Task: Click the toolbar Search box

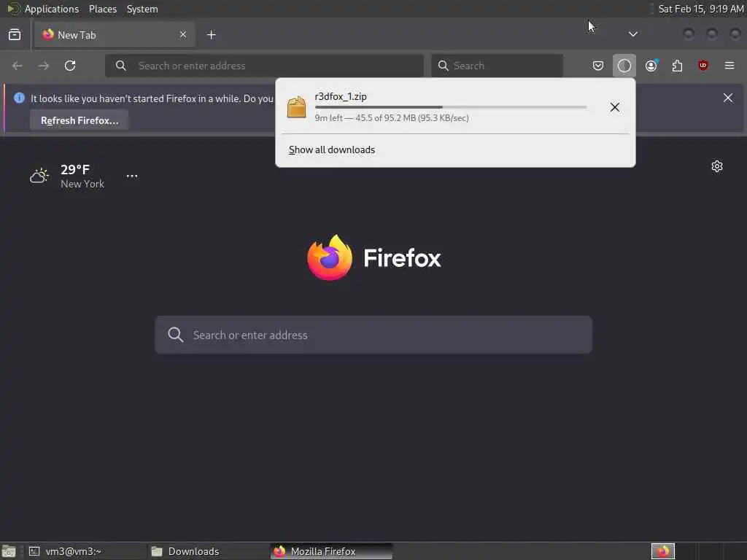Action: [497, 66]
